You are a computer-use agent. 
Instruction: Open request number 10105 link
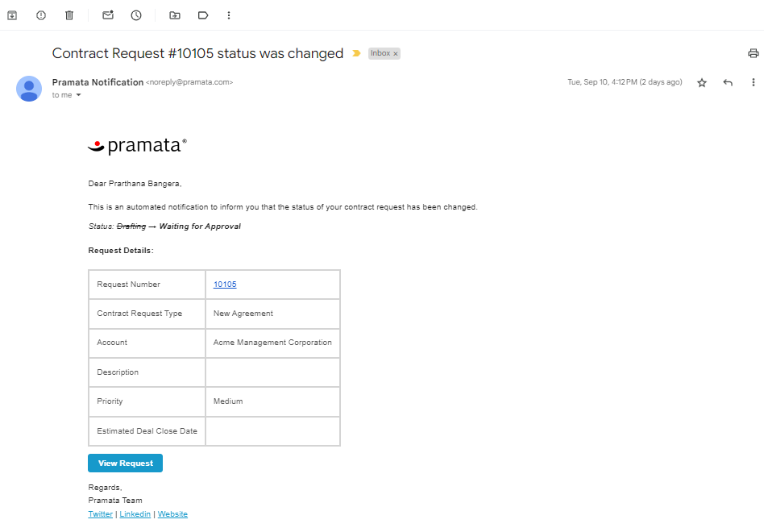(x=225, y=285)
